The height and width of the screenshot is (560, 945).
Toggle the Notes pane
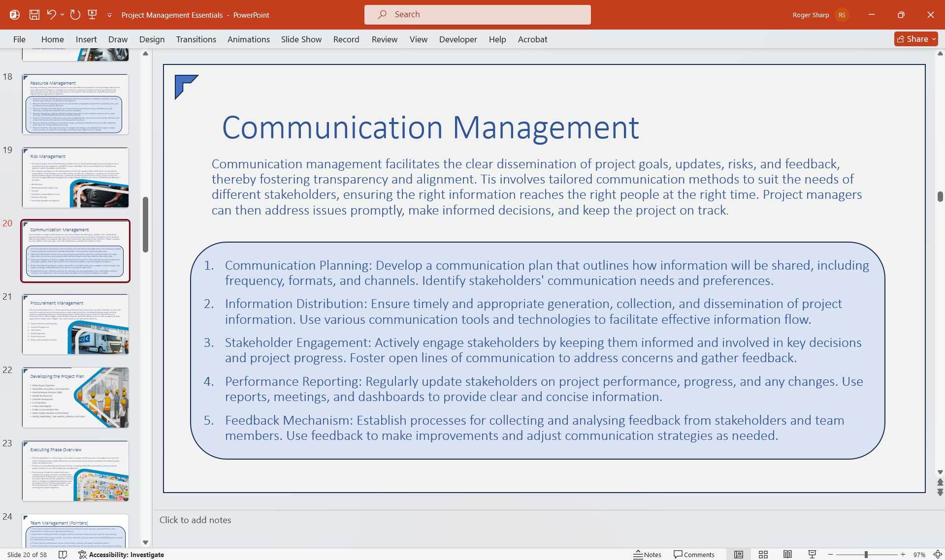click(x=648, y=554)
